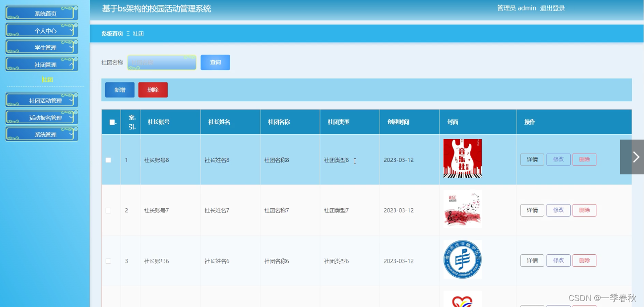This screenshot has height=307, width=644.
Task: Expand the 社团活动管理 sidebar menu
Action: coord(42,100)
